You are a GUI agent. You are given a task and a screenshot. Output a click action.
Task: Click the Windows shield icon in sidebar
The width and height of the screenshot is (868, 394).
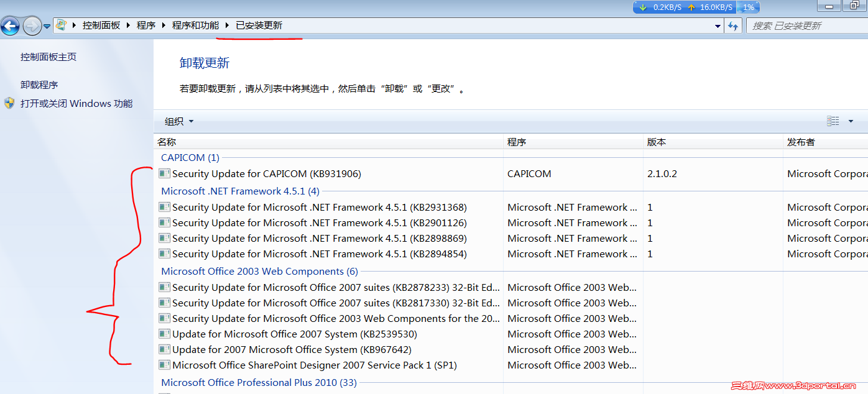pos(9,103)
